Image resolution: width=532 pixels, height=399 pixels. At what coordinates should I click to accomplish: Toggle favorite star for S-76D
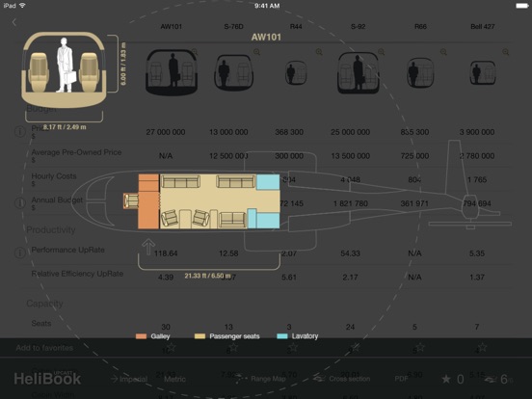[x=233, y=347]
